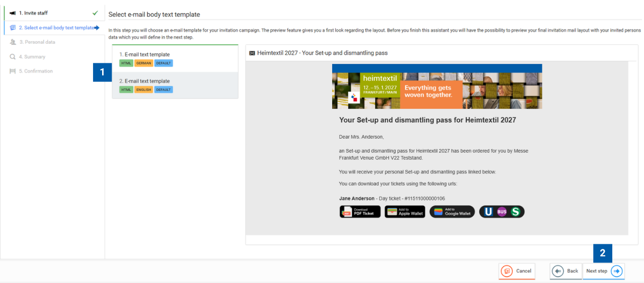The image size is (644, 283).
Task: Click the blue arrow next to step 2
Action: (x=97, y=28)
